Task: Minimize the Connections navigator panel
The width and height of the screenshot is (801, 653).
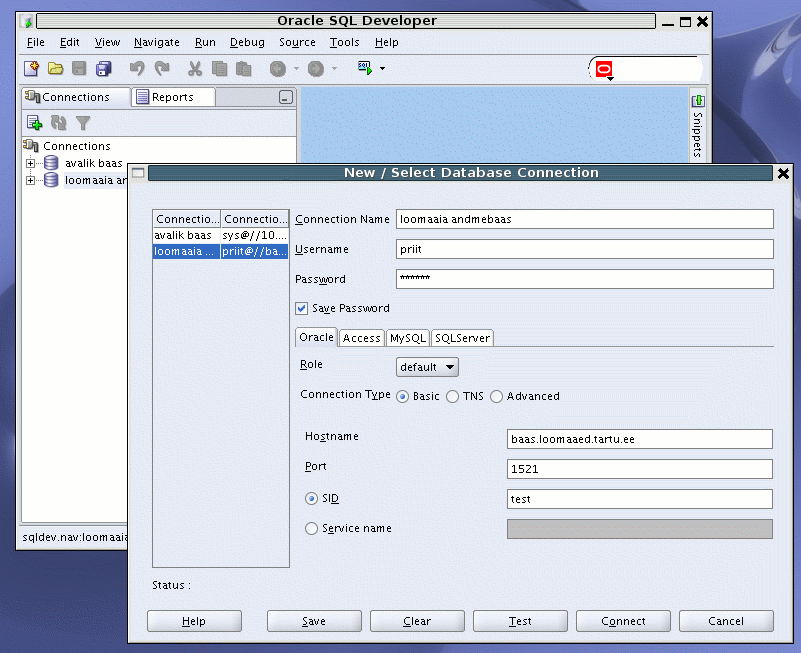Action: tap(286, 97)
